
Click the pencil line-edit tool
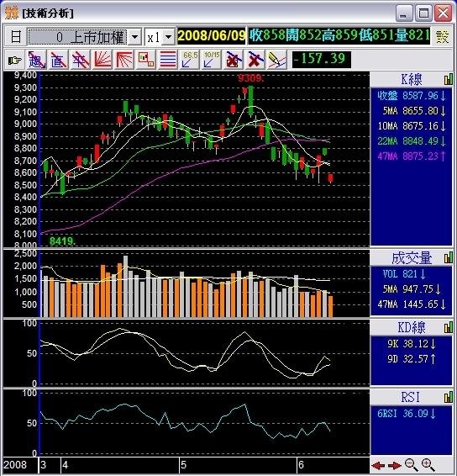277,60
